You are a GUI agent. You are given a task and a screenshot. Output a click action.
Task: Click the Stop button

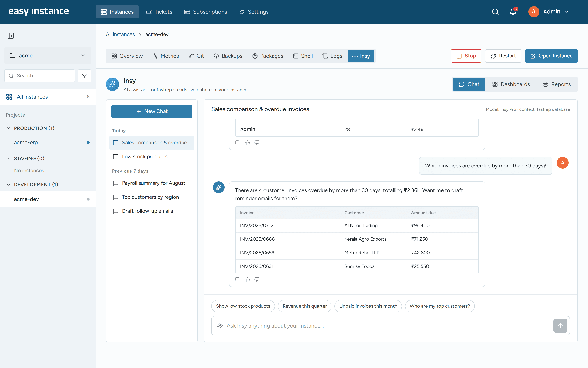pos(466,56)
